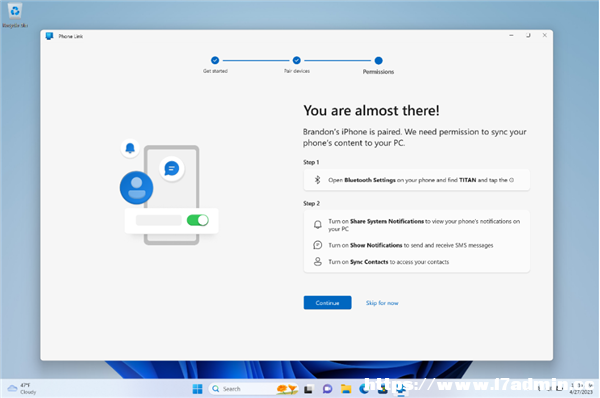This screenshot has height=398, width=600.
Task: Open the Windows Start menu
Action: [197, 389]
